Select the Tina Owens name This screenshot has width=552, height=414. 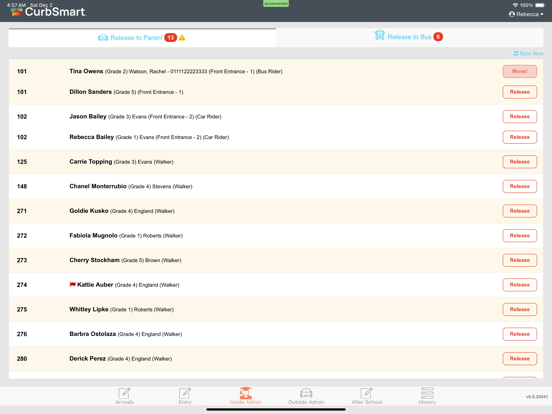tap(86, 71)
